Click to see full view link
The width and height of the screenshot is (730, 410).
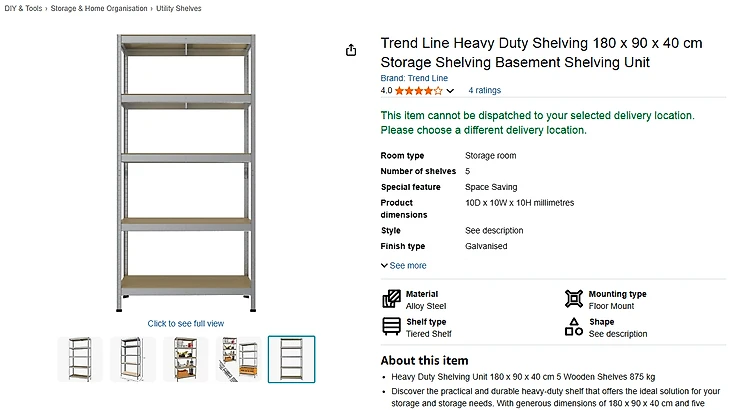coord(186,323)
